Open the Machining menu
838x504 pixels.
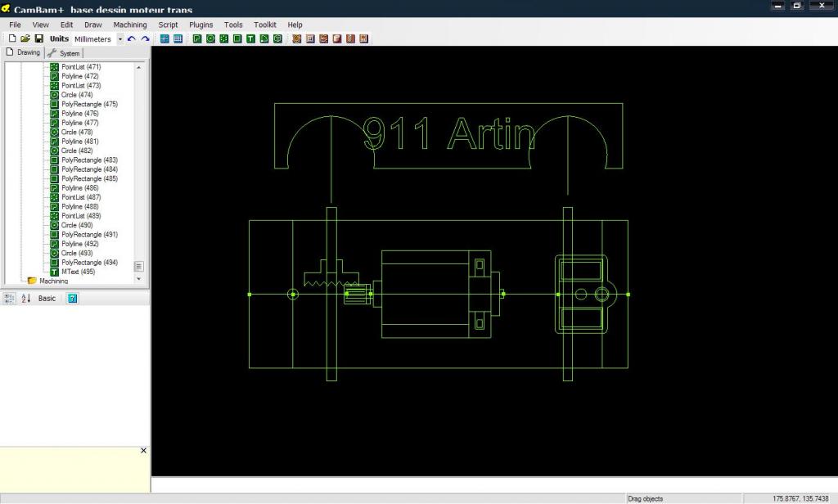click(x=130, y=25)
